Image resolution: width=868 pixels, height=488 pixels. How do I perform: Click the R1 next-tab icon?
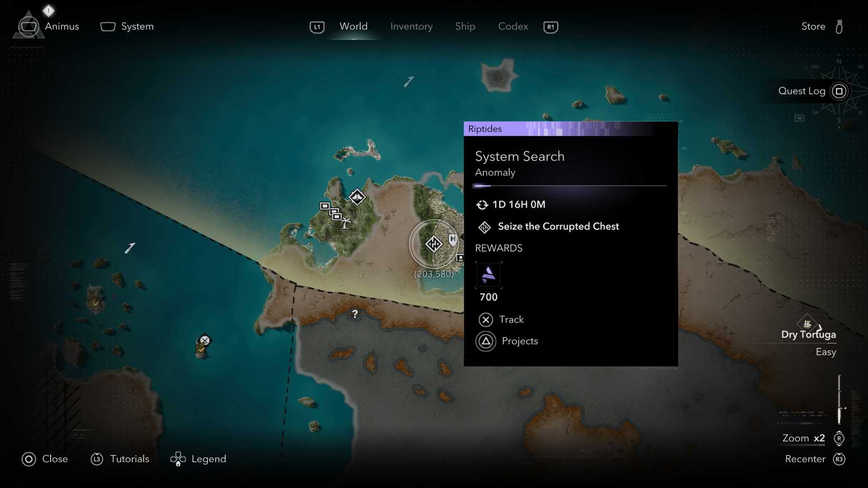click(x=551, y=27)
